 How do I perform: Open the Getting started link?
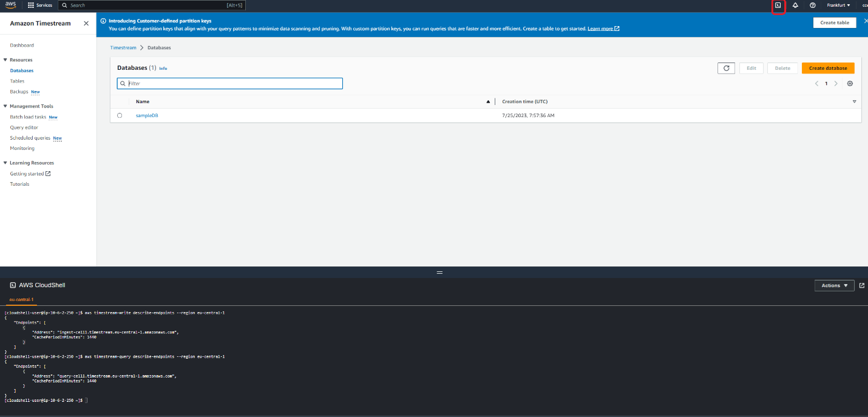[27, 174]
